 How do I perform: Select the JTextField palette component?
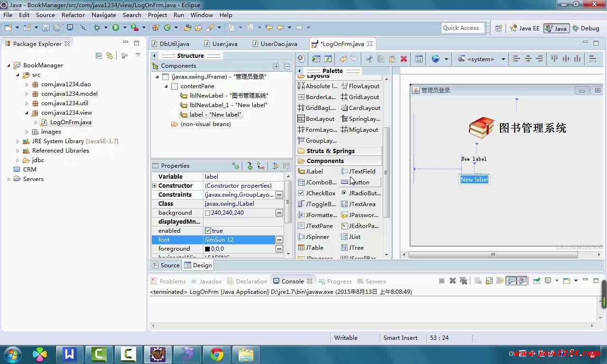click(x=358, y=171)
